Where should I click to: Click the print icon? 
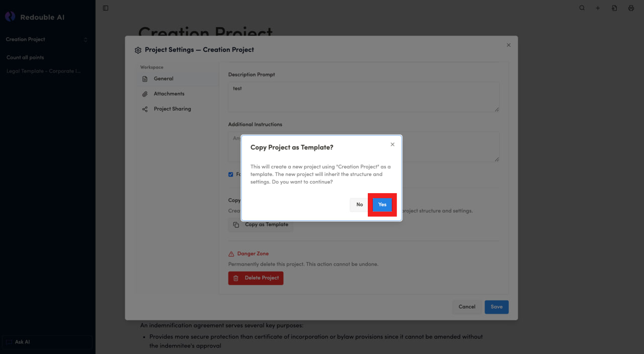pos(631,8)
